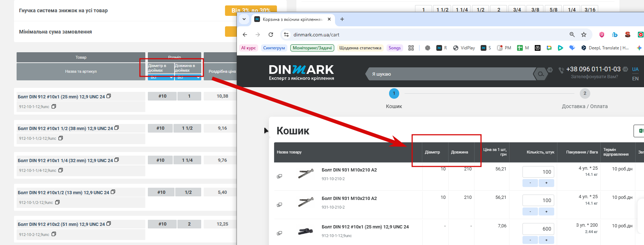Screen dimensions: 644x245
Task: Open the VidPlay bookmark
Action: tap(464, 48)
